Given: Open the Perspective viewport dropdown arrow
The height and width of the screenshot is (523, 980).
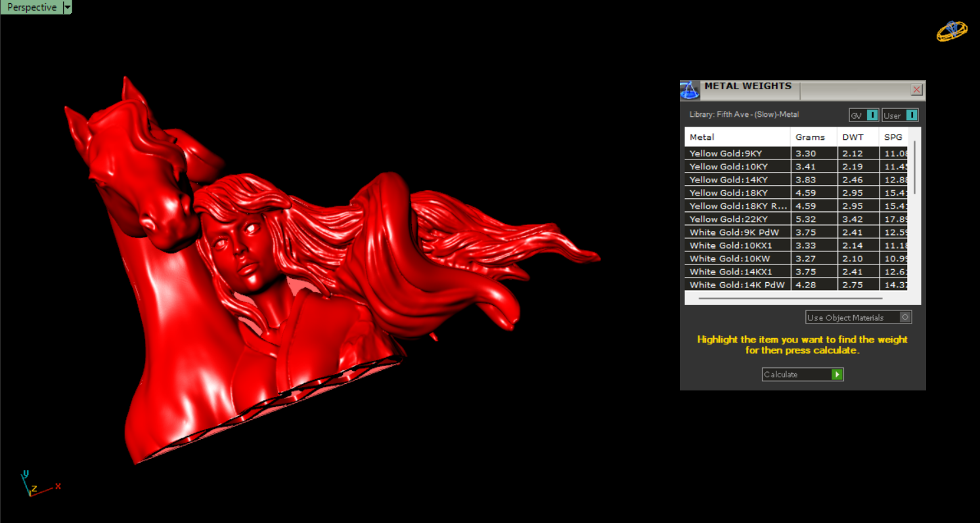Looking at the screenshot, I should click(x=67, y=7).
